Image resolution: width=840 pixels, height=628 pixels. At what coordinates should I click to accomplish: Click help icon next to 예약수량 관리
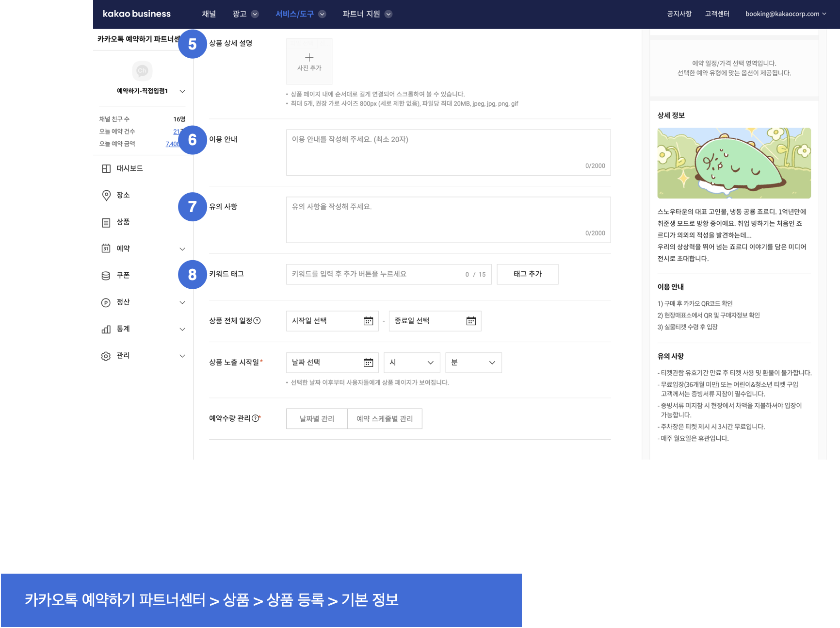point(255,418)
